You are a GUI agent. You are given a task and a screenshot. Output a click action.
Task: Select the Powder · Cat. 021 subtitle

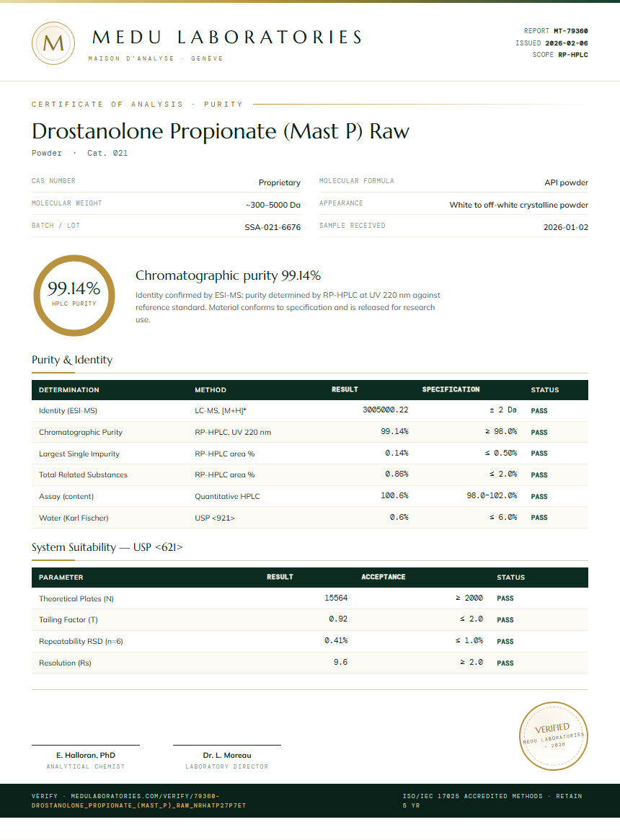point(79,153)
